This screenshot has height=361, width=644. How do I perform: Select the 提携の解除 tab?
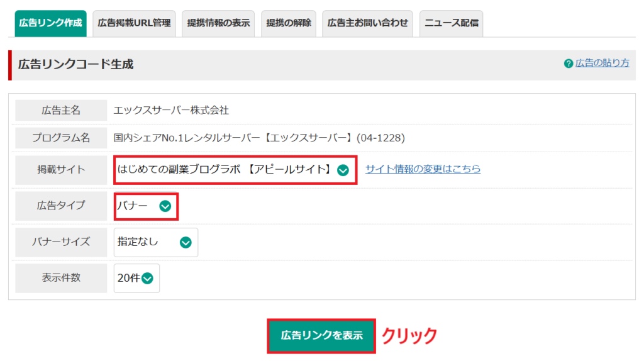289,23
